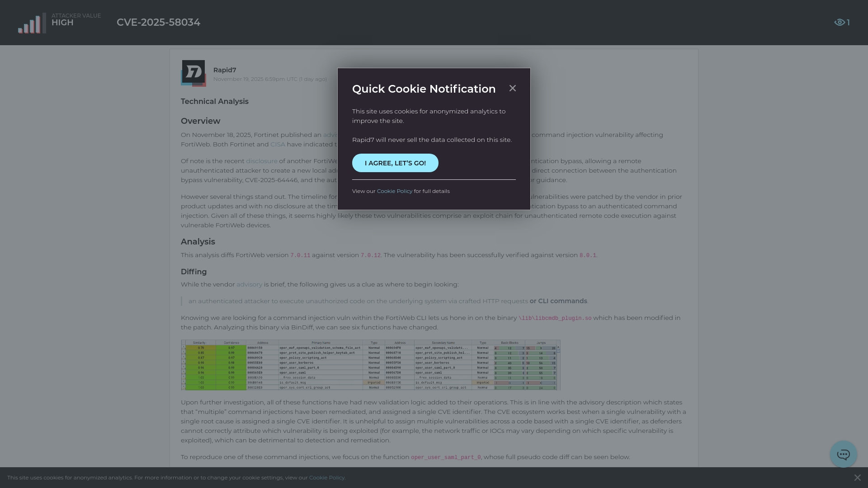The image size is (868, 488).
Task: Close the bottom cookie banner
Action: tap(857, 477)
